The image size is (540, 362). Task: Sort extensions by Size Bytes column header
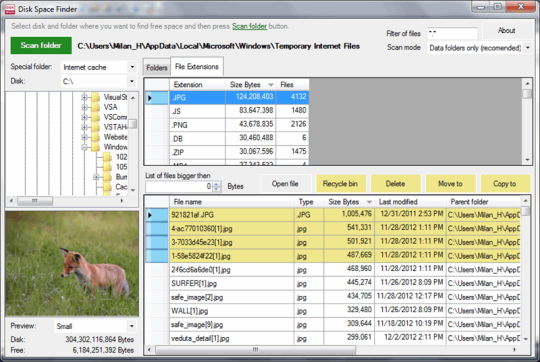pos(251,84)
